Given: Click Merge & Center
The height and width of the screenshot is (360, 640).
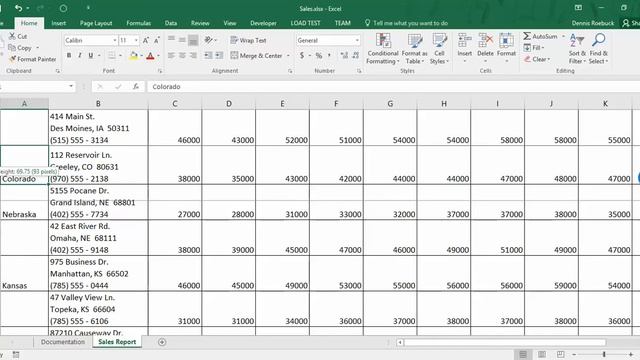Looking at the screenshot, I should tap(256, 56).
